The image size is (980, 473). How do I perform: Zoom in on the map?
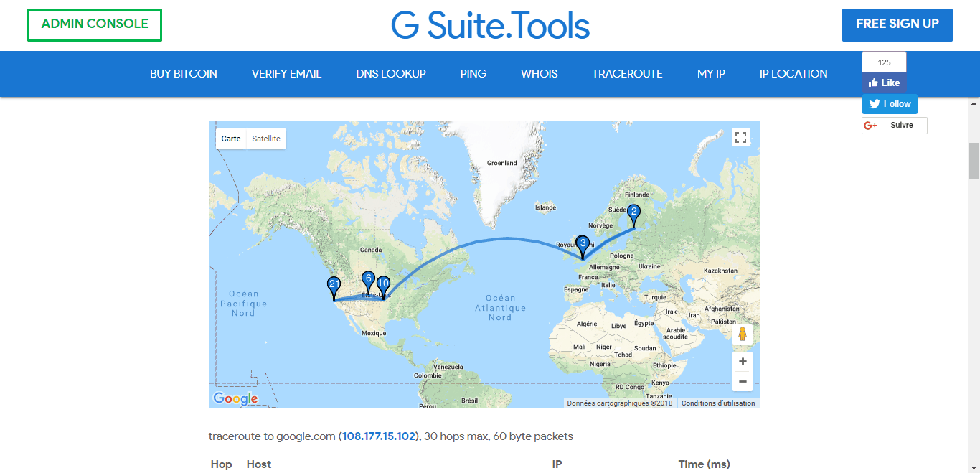743,362
